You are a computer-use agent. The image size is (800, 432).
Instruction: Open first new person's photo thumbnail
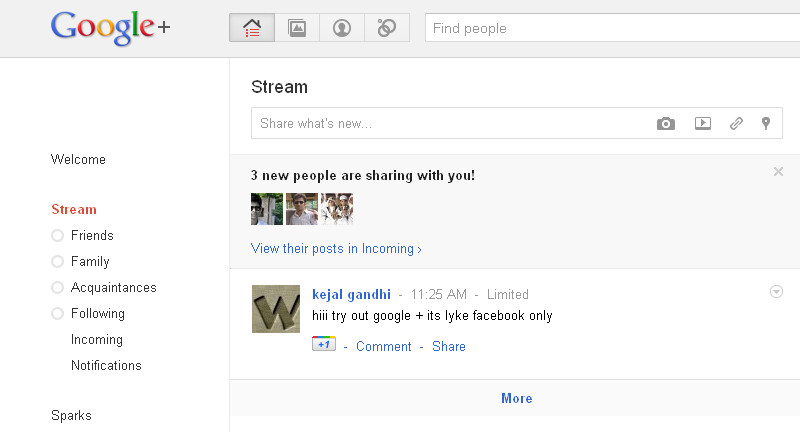[x=267, y=209]
